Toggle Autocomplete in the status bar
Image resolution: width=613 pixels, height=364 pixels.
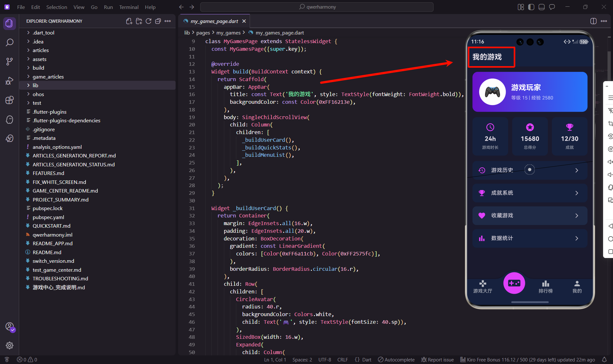click(396, 360)
